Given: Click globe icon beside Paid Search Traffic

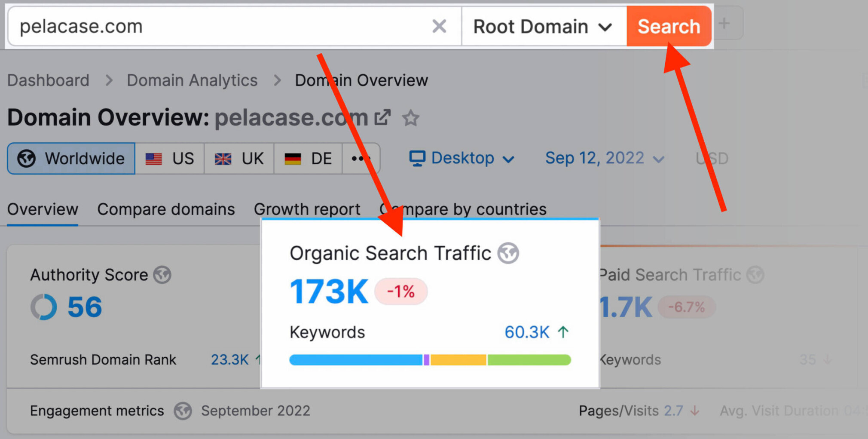Looking at the screenshot, I should pos(755,275).
